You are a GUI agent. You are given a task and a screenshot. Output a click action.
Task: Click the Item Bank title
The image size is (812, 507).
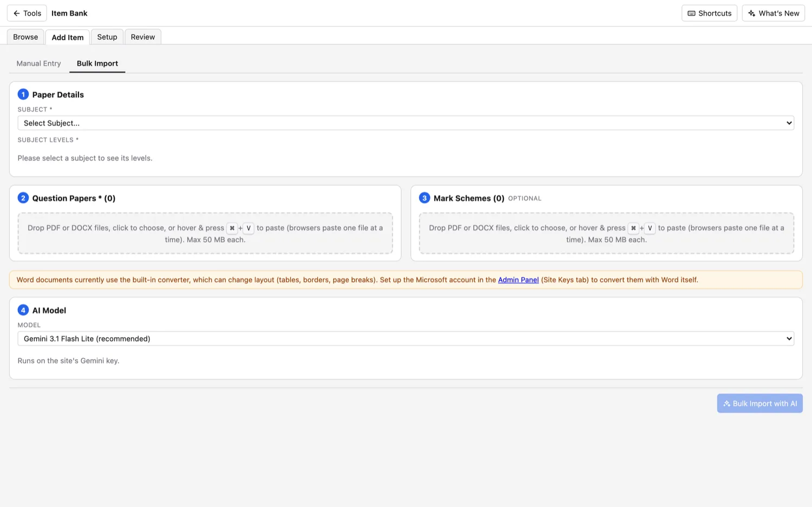69,13
